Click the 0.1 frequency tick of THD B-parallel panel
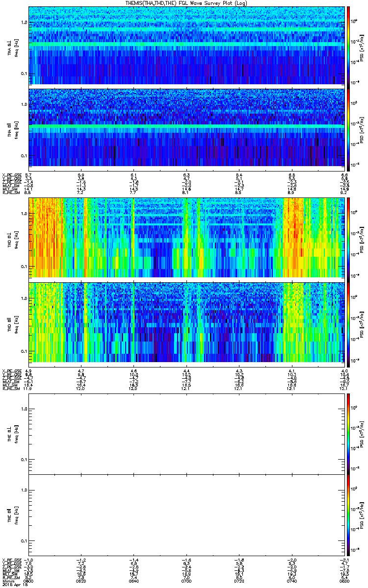Screen dimensions: 368x588 pyautogui.click(x=24, y=351)
